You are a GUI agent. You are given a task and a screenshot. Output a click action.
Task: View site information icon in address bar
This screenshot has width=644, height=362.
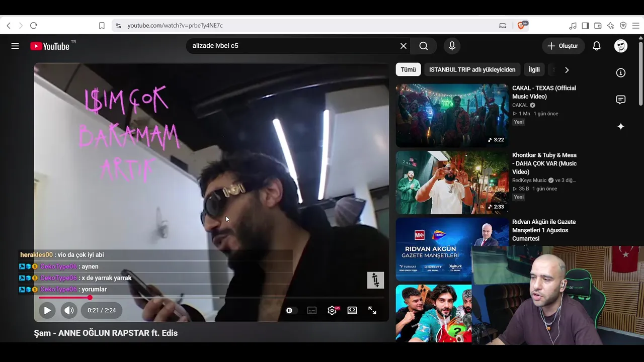[x=118, y=26]
